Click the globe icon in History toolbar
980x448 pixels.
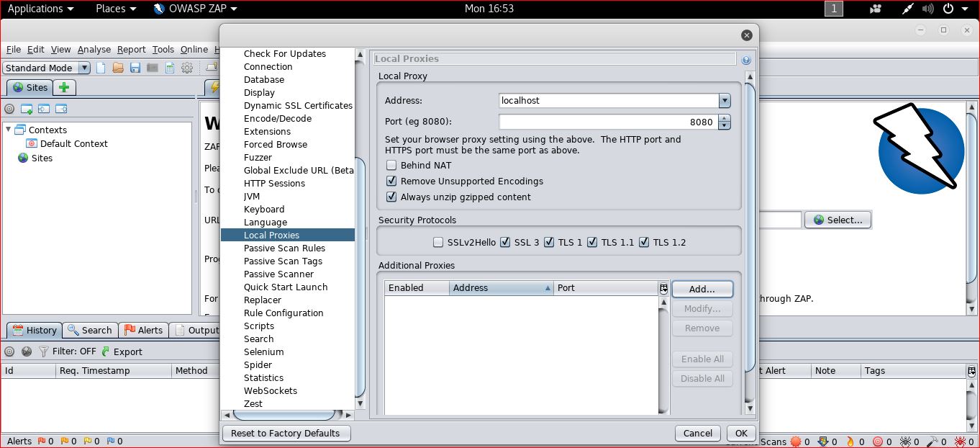point(27,351)
